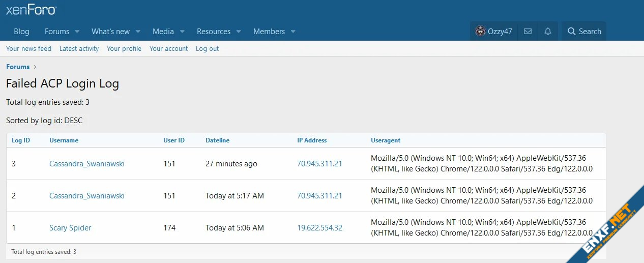
Task: Click the xenForo logo
Action: (32, 10)
